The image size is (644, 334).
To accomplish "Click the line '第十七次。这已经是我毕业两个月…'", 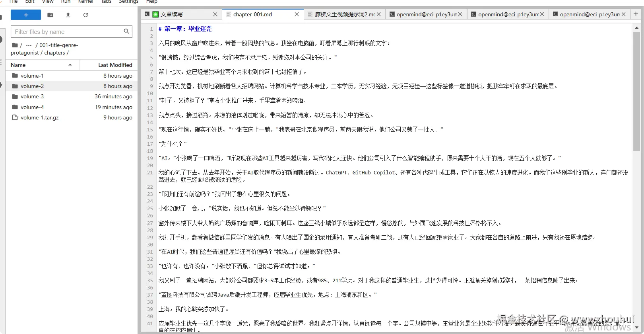I will pyautogui.click(x=233, y=72).
